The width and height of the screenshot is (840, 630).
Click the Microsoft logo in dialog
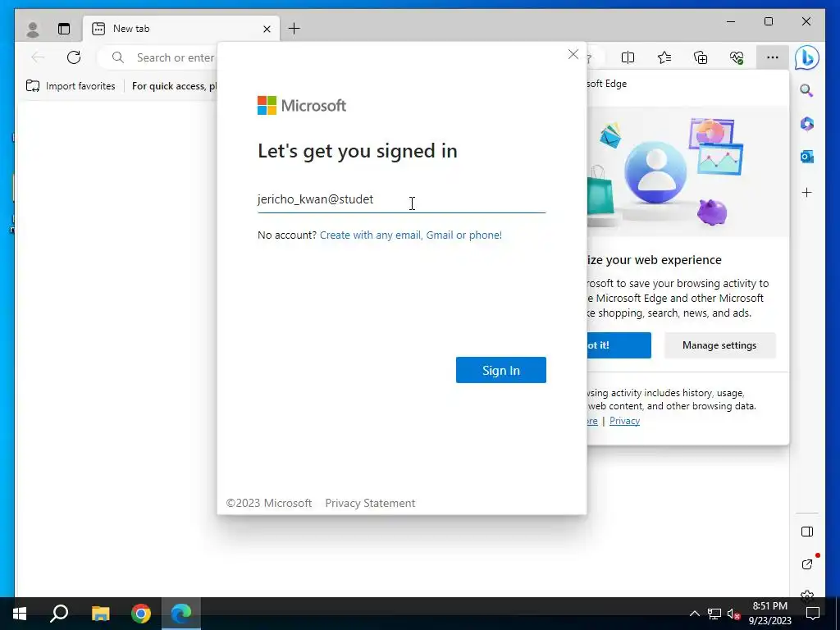(302, 106)
